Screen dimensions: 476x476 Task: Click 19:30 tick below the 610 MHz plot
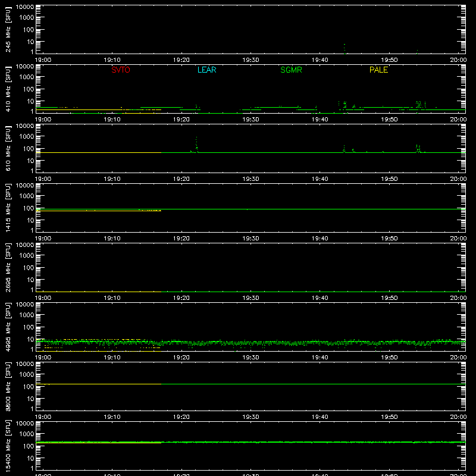click(250, 179)
